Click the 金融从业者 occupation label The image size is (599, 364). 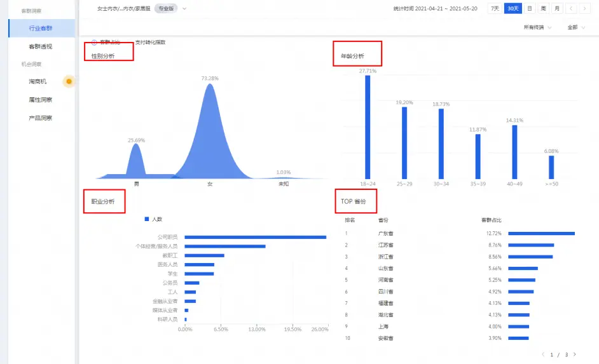click(x=165, y=301)
